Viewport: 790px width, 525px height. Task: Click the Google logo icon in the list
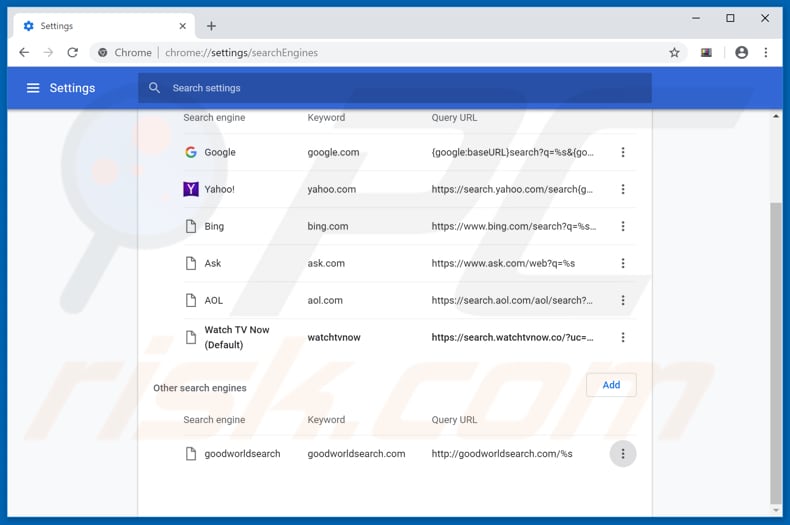pos(190,152)
